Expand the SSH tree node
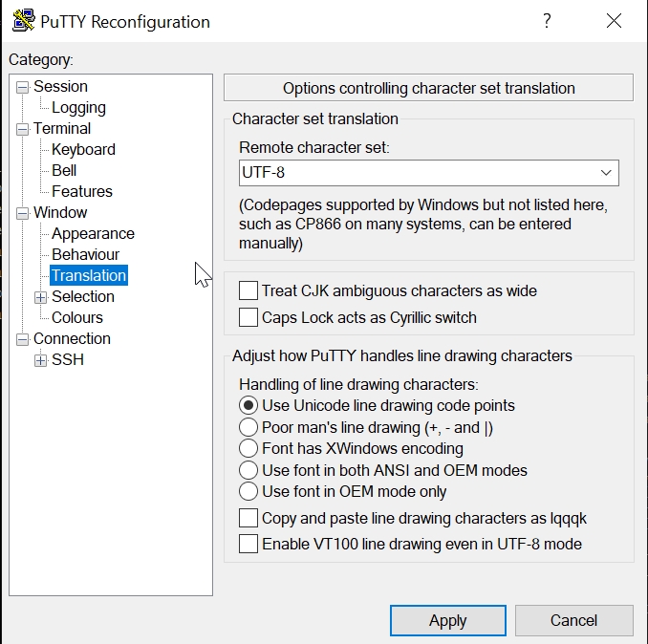 (x=40, y=360)
